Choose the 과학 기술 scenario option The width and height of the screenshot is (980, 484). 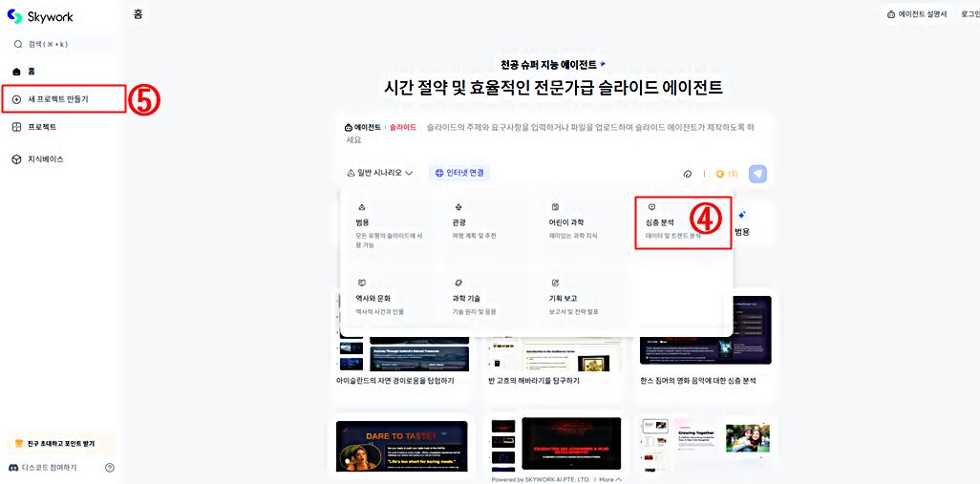(x=486, y=297)
